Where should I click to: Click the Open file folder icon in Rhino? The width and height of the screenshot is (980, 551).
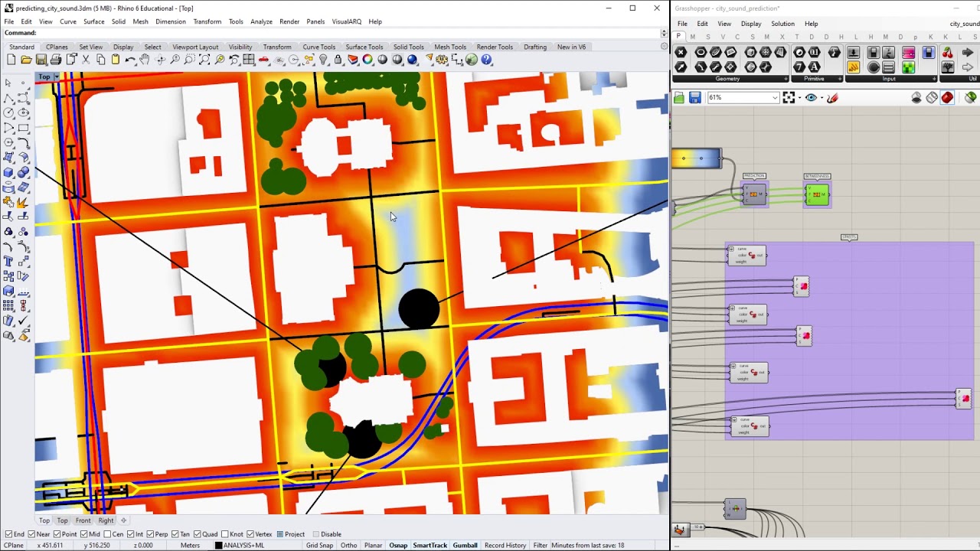26,60
